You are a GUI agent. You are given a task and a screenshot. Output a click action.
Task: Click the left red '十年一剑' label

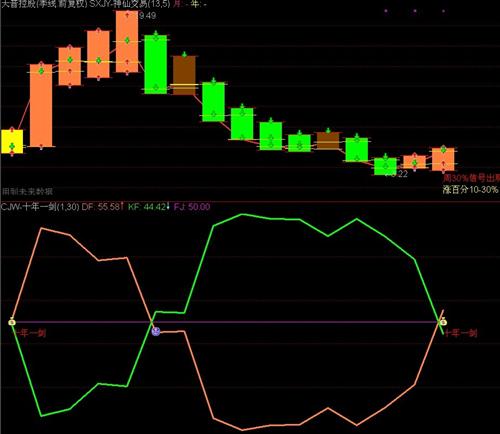(x=29, y=333)
